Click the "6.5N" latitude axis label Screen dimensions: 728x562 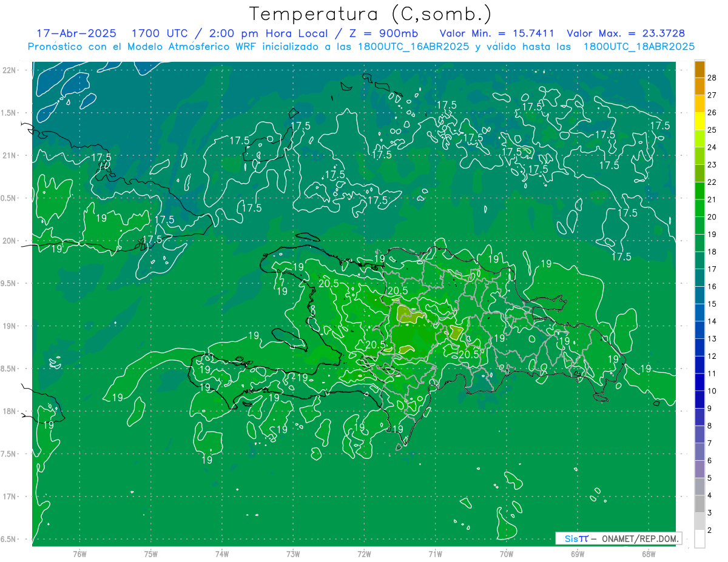tap(9, 539)
